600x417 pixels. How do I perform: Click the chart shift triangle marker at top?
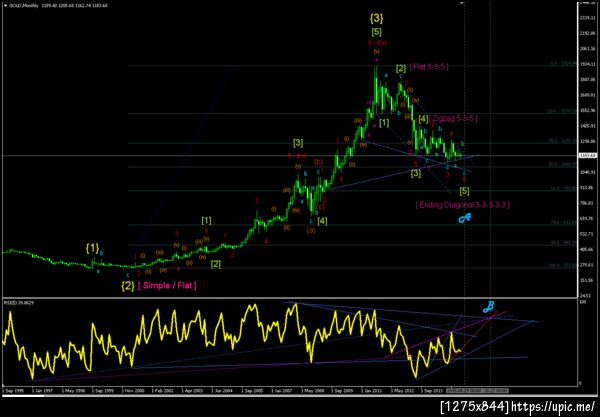(463, 2)
